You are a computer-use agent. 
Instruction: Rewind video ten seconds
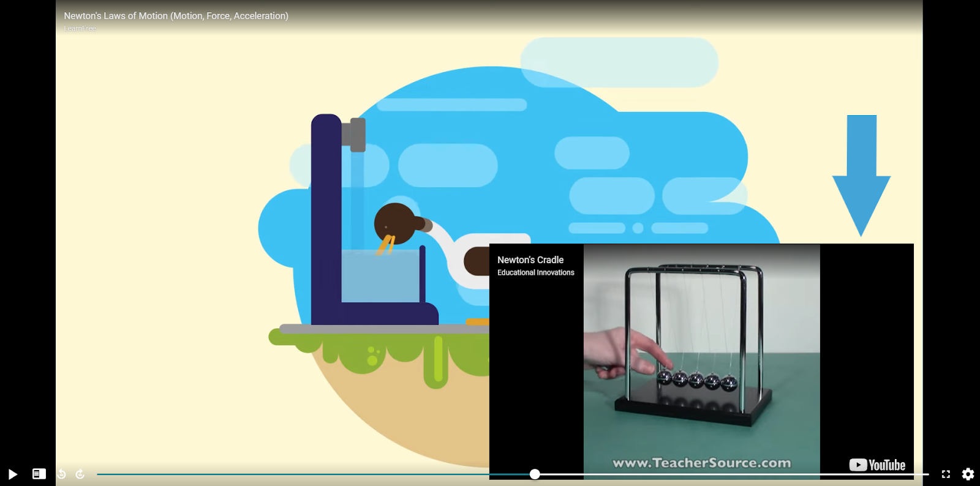[61, 474]
